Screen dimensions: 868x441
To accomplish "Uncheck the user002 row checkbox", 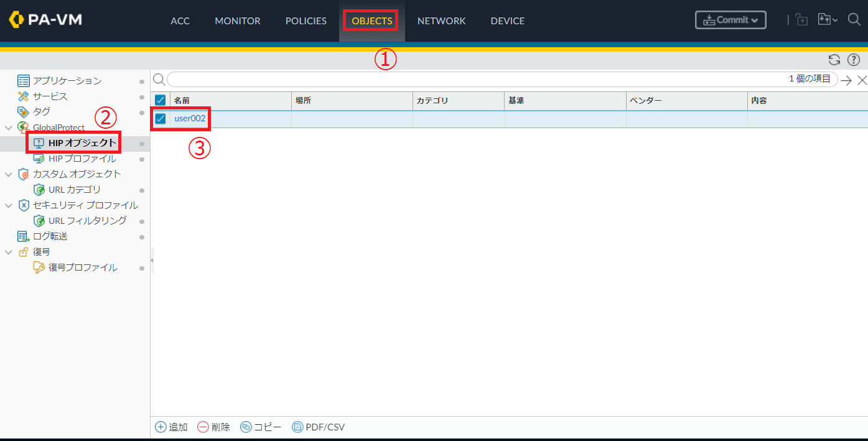I will (x=160, y=119).
